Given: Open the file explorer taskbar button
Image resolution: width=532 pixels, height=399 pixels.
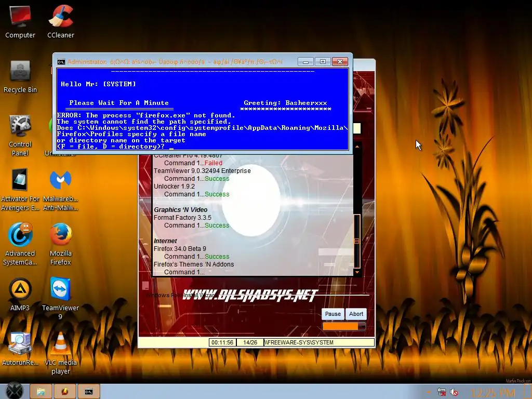Looking at the screenshot, I should [41, 392].
